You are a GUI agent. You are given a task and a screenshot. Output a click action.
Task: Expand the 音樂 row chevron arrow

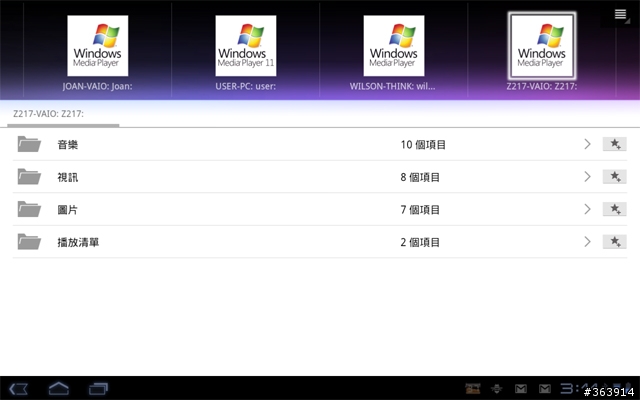point(587,144)
